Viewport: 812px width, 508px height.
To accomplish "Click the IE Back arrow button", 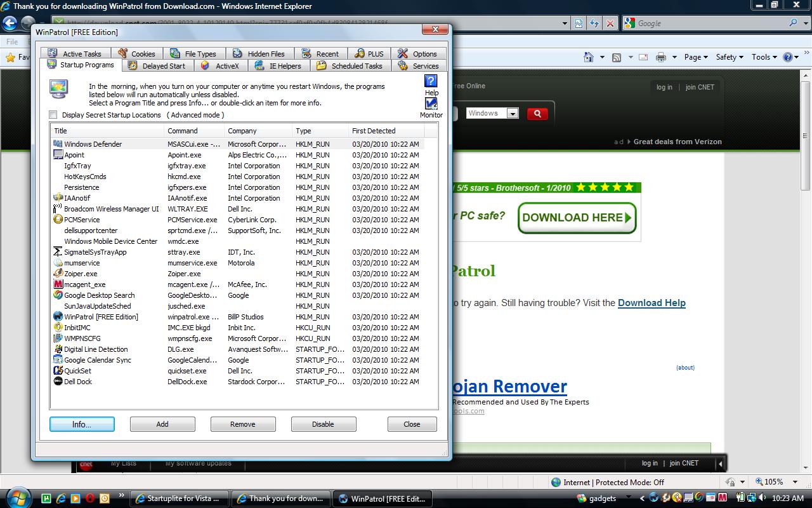I will pos(9,23).
